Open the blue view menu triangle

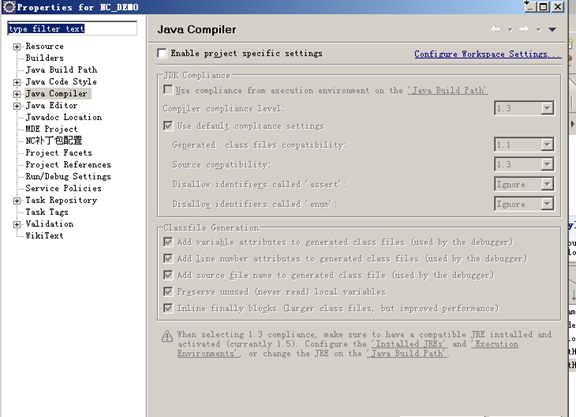[552, 29]
